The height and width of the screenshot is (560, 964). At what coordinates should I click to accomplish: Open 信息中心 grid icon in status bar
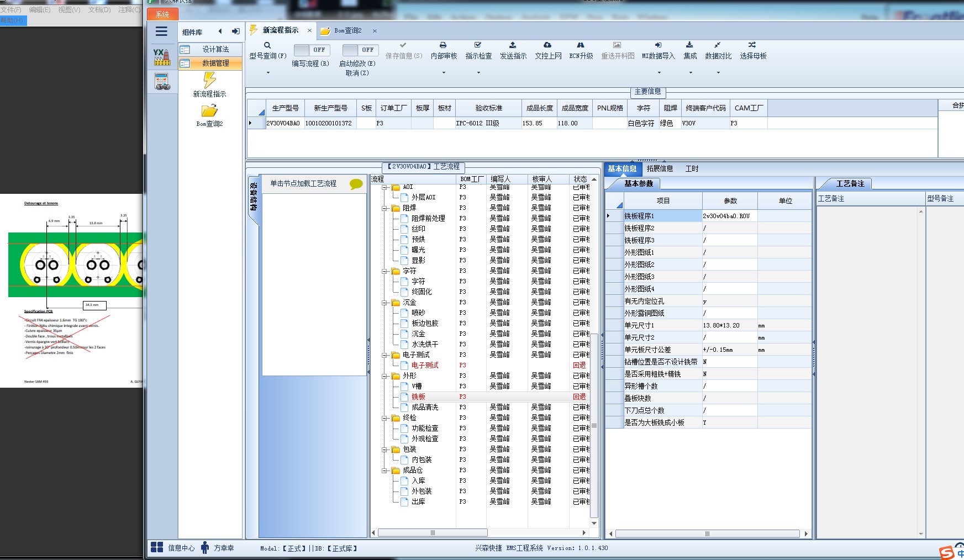click(x=157, y=547)
